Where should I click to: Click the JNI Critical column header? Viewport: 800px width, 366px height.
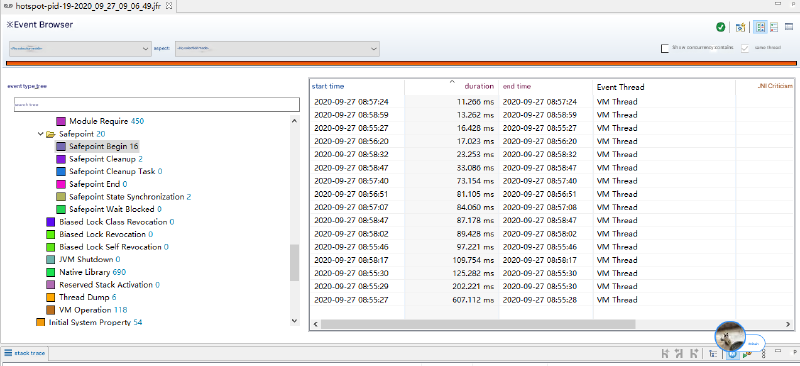tap(765, 87)
